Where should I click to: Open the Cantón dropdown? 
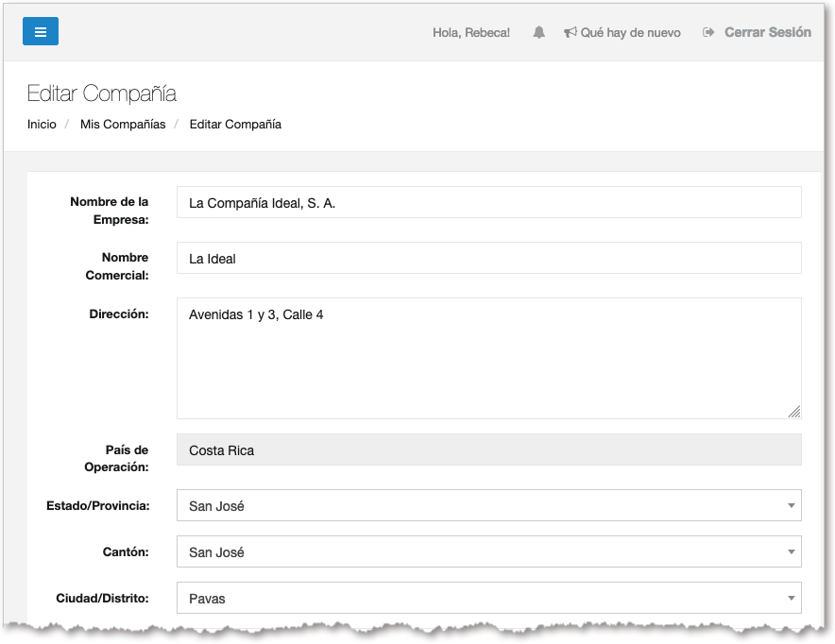coord(489,551)
